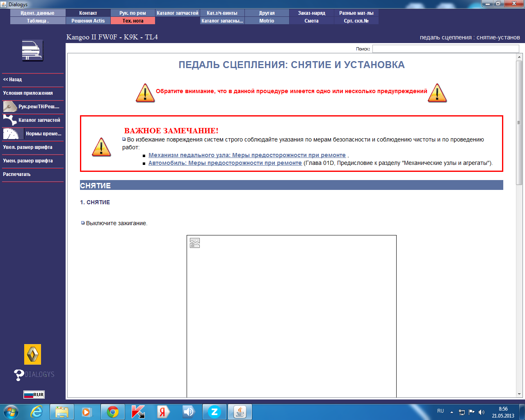Open Windows Explorer folder in taskbar
Screen dimensions: 525x420
[62, 412]
